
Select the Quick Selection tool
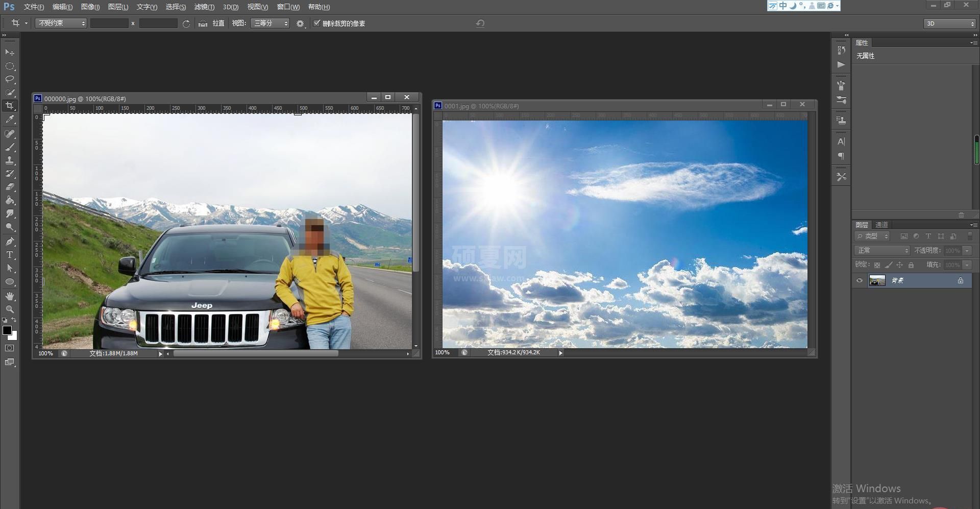tap(10, 92)
